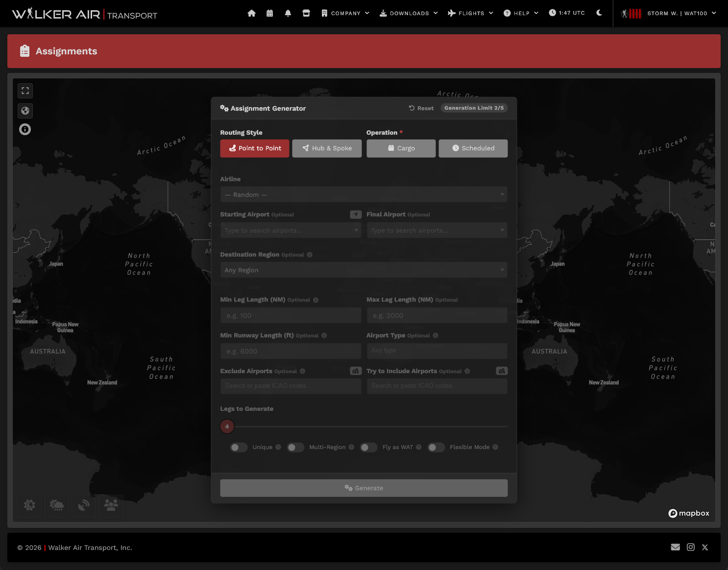Show Min Leg Length info tooltip
728x570 pixels.
(315, 300)
